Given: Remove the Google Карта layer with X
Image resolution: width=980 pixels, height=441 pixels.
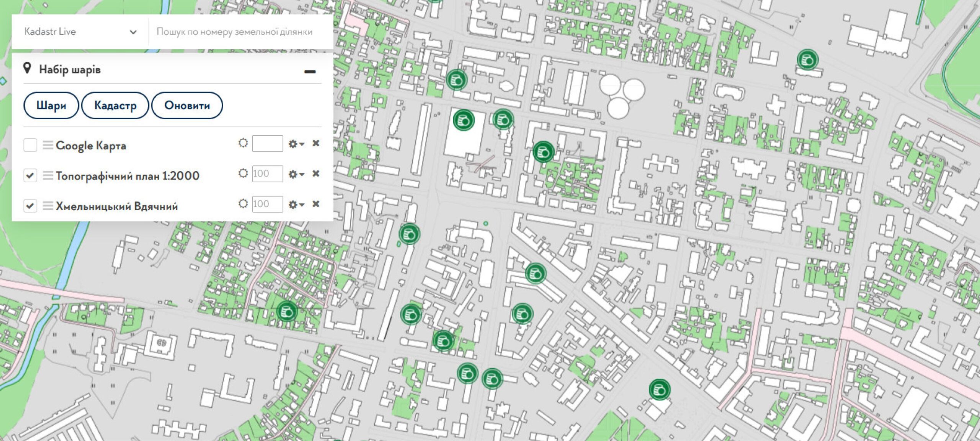Looking at the screenshot, I should click(x=316, y=144).
